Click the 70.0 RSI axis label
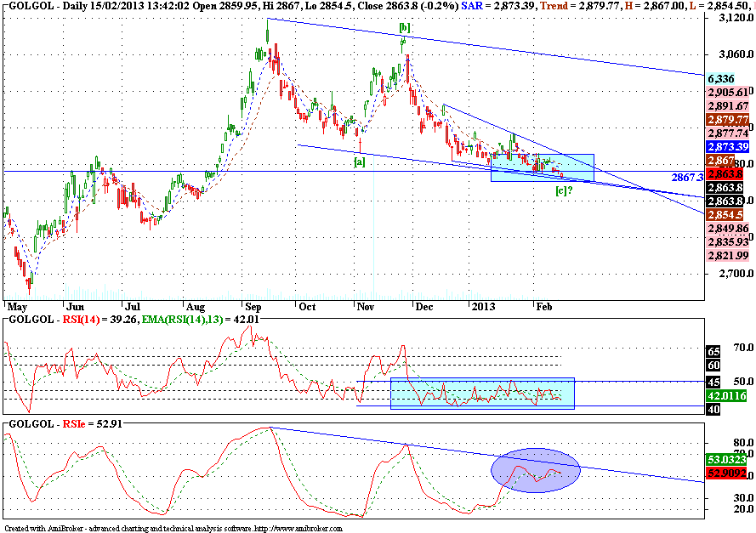The width and height of the screenshot is (756, 533). [x=743, y=347]
